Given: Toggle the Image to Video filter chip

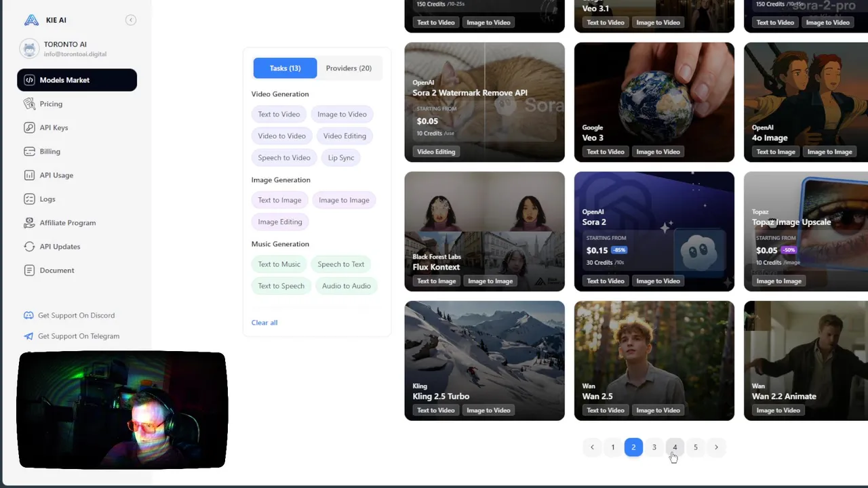Looking at the screenshot, I should tap(342, 114).
